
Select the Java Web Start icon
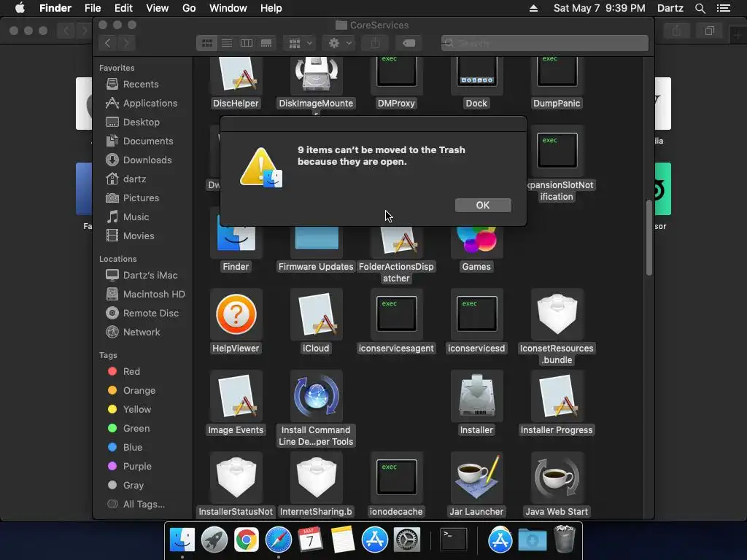[x=557, y=478]
